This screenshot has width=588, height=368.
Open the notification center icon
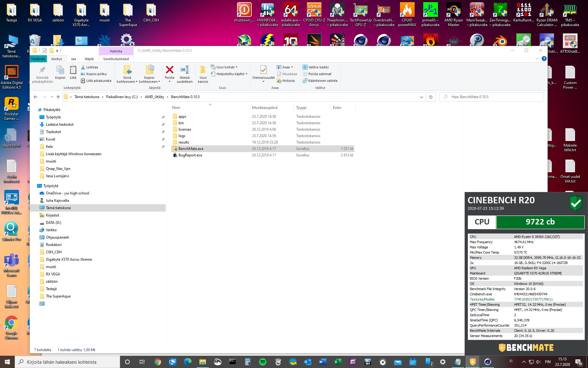click(579, 362)
